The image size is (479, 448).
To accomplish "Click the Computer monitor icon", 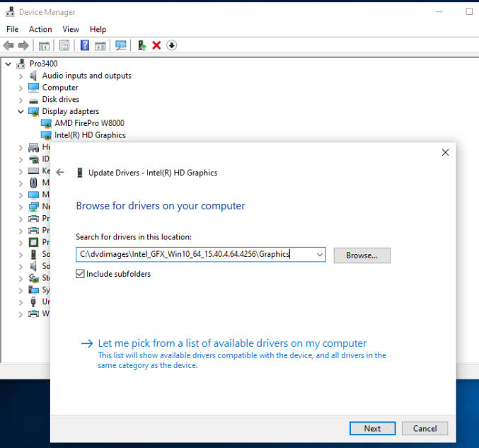I will point(33,87).
